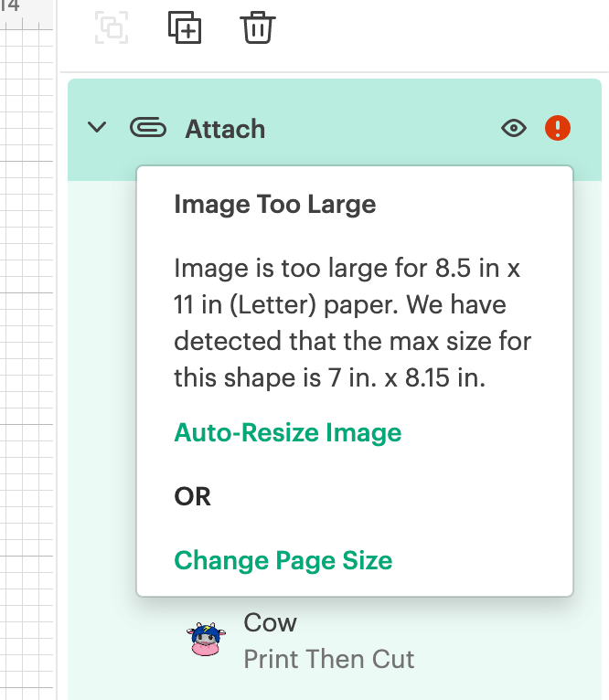Click the Group layers icon
Viewport: 609px width, 700px height.
pyautogui.click(x=112, y=28)
